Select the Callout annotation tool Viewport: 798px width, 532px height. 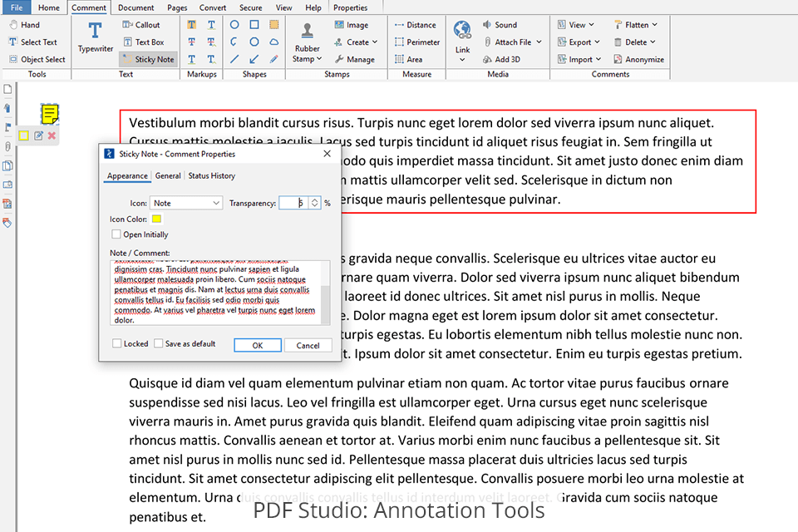141,24
